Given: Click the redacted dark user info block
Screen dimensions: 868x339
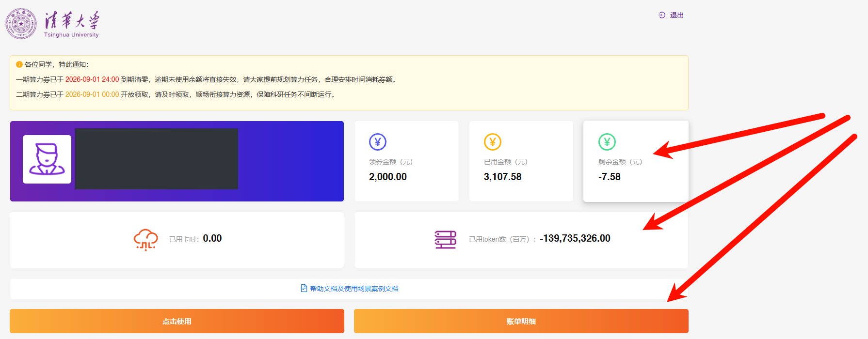Looking at the screenshot, I should click(x=157, y=159).
